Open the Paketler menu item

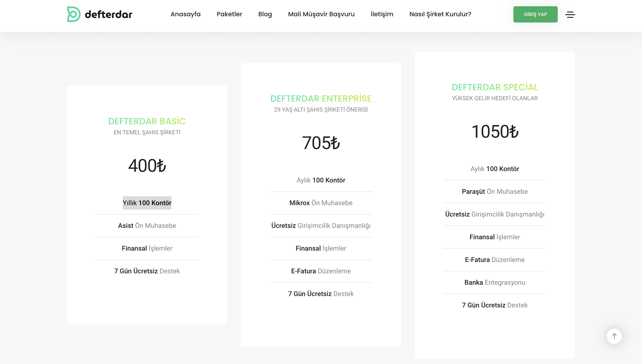coord(229,14)
